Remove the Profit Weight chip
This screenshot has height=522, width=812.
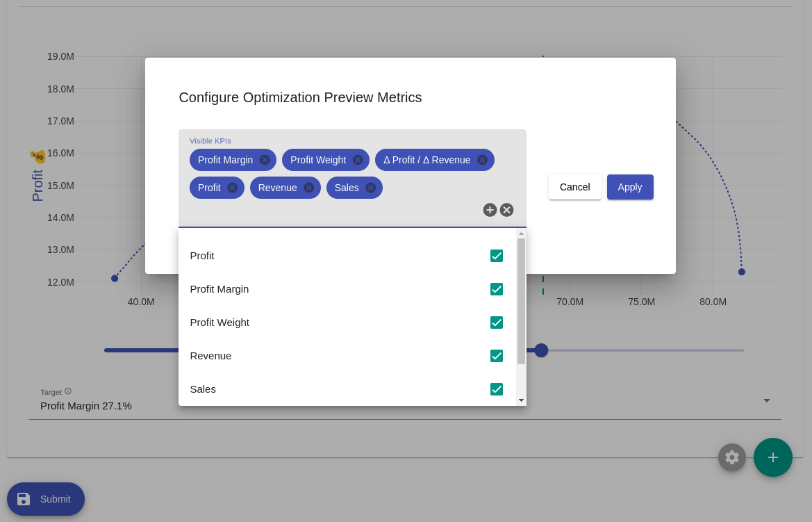[357, 160]
